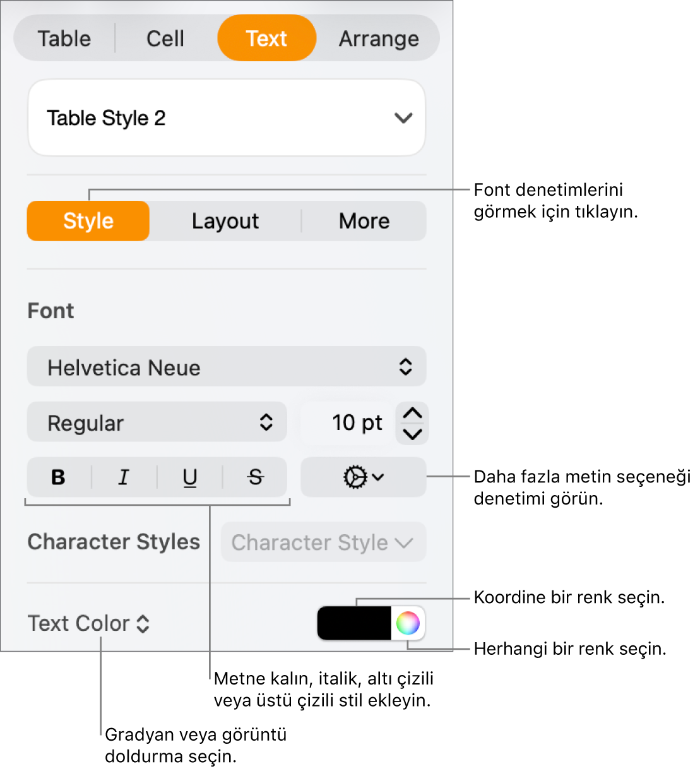This screenshot has height=771, width=700.
Task: Expand the Table Style 2 dropdown
Action: point(227,118)
